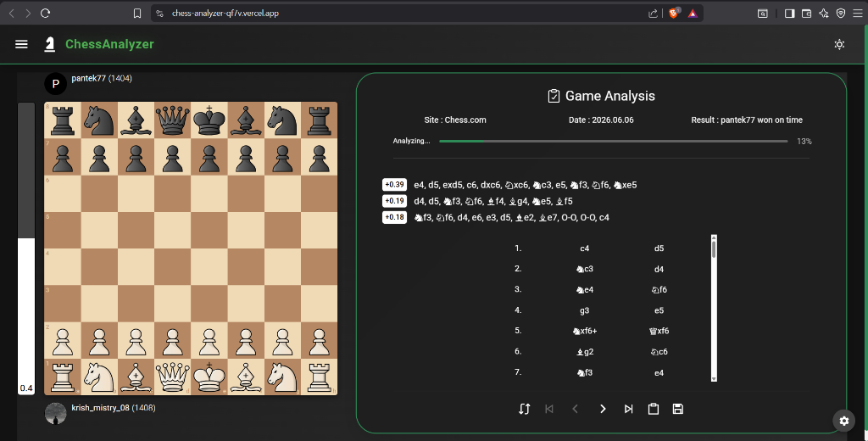Jump to first move button
The height and width of the screenshot is (441, 868).
click(x=549, y=409)
